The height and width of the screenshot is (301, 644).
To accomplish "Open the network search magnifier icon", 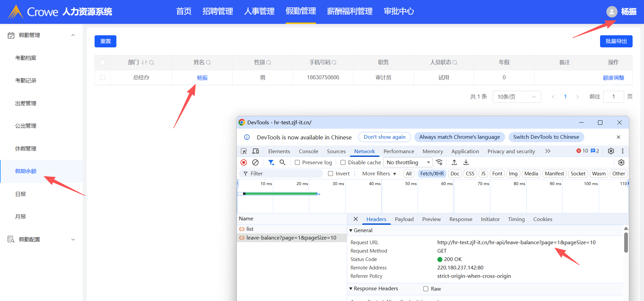I will [282, 163].
